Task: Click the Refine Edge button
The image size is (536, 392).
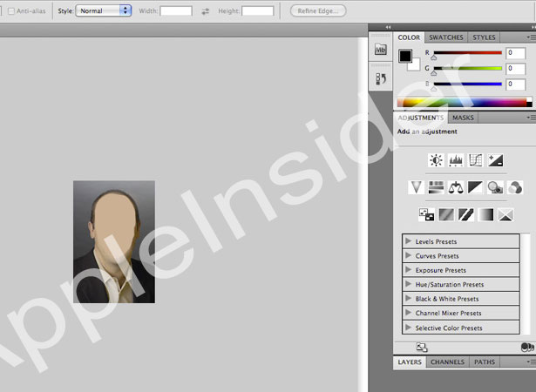Action: [318, 11]
